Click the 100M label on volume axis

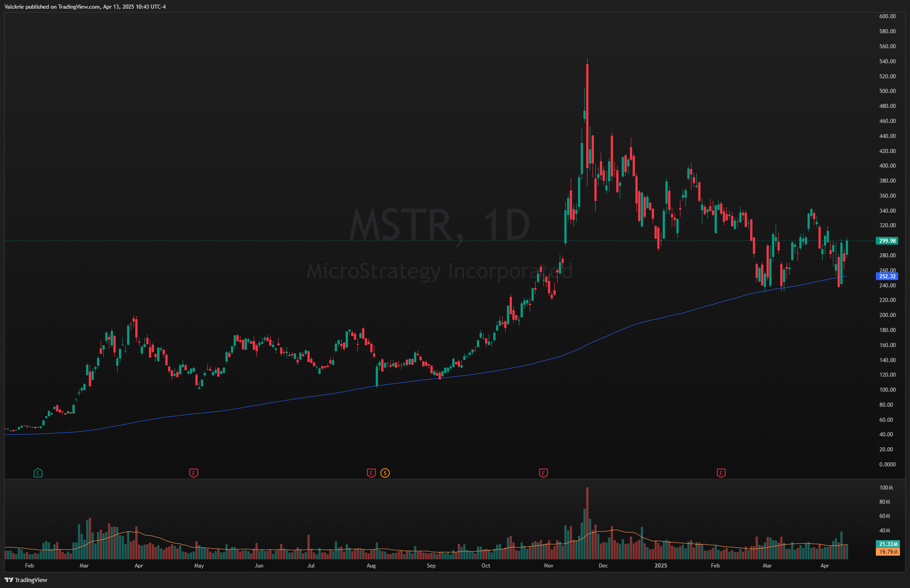coord(886,488)
